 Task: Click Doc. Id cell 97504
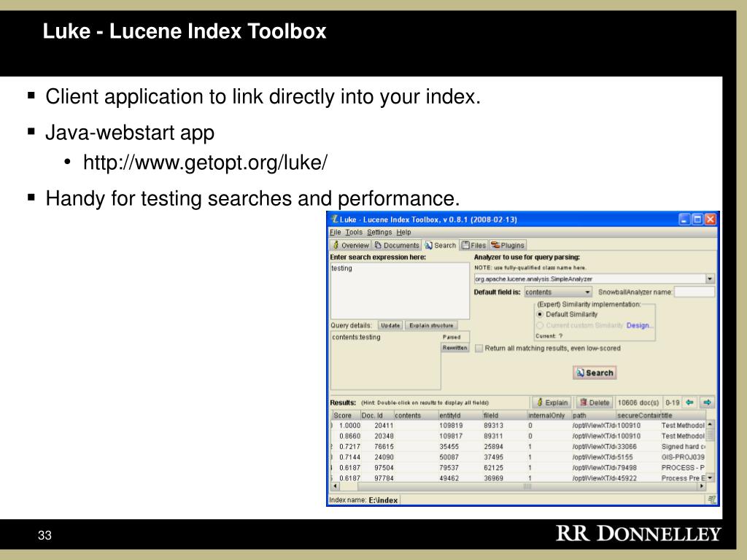coord(384,467)
